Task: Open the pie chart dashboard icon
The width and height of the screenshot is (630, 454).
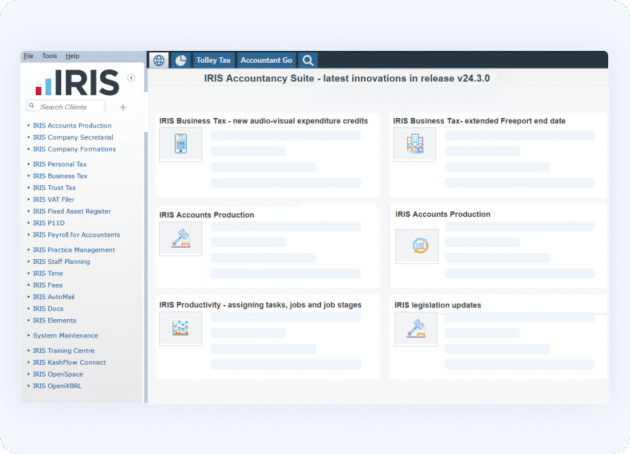Action: click(181, 60)
